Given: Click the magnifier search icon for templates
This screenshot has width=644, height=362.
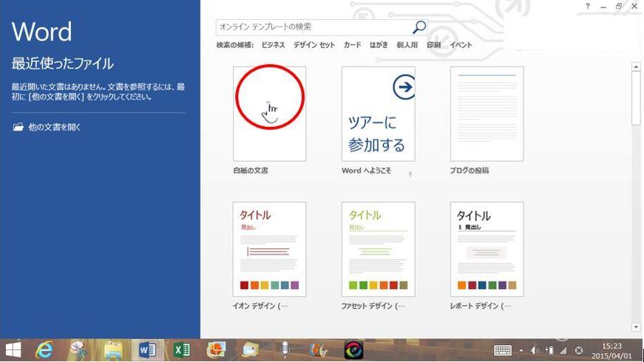Looking at the screenshot, I should 419,27.
